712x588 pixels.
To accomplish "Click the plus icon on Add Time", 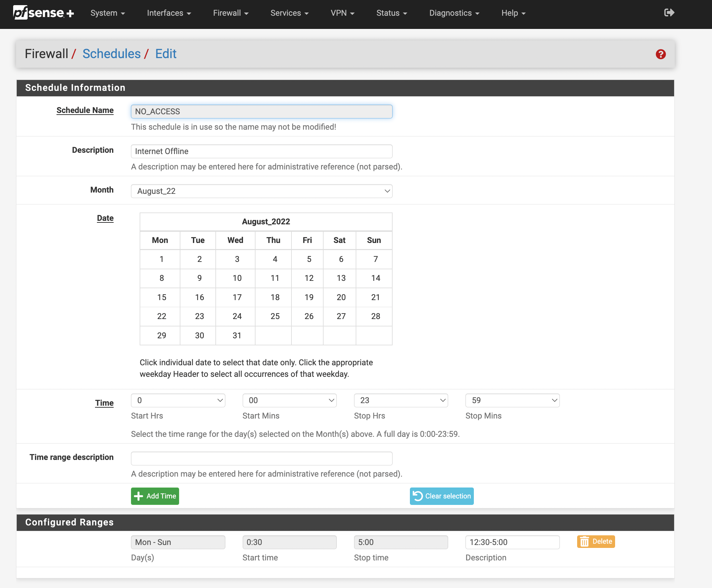I will click(x=138, y=496).
